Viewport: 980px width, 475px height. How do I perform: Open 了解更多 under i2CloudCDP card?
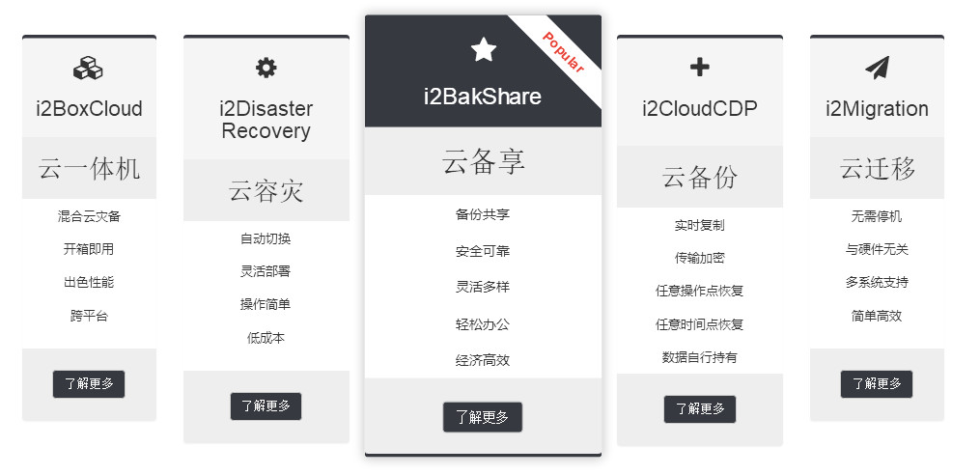coord(700,409)
